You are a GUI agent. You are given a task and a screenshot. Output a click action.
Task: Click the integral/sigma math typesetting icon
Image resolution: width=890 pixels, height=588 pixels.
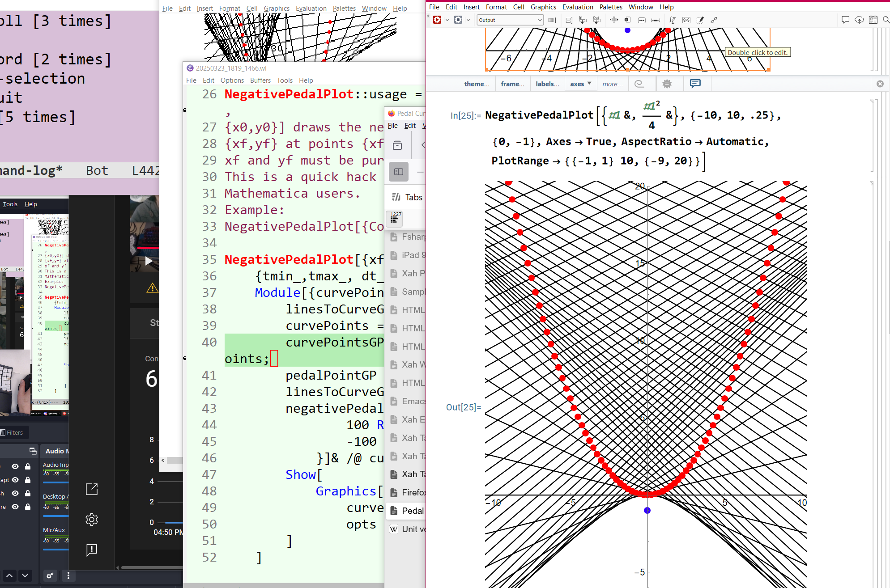click(673, 20)
